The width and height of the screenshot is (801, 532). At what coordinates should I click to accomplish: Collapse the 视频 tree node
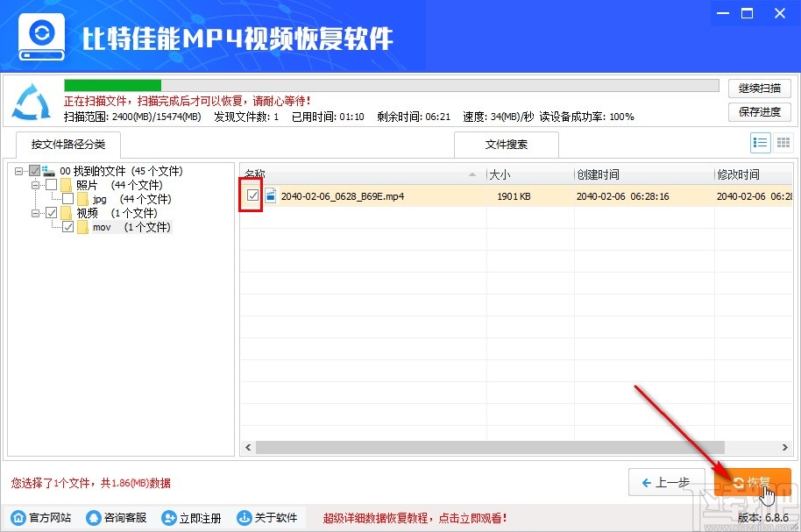point(36,213)
